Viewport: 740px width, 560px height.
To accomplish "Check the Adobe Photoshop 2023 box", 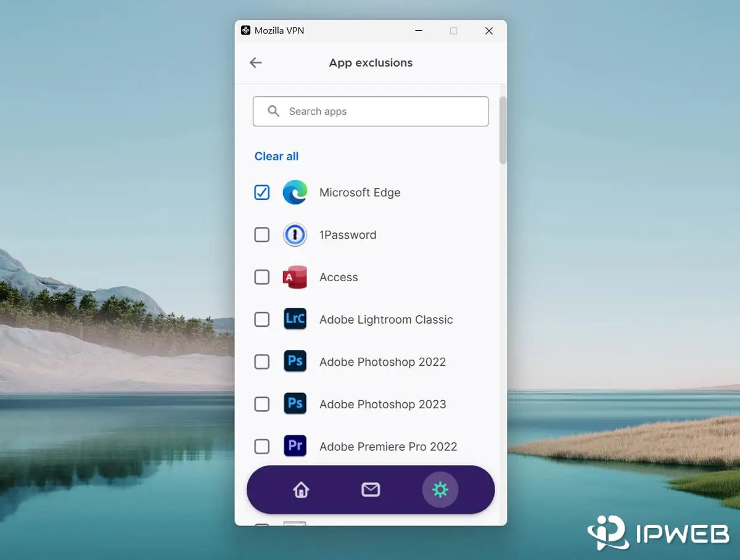I will click(x=262, y=404).
